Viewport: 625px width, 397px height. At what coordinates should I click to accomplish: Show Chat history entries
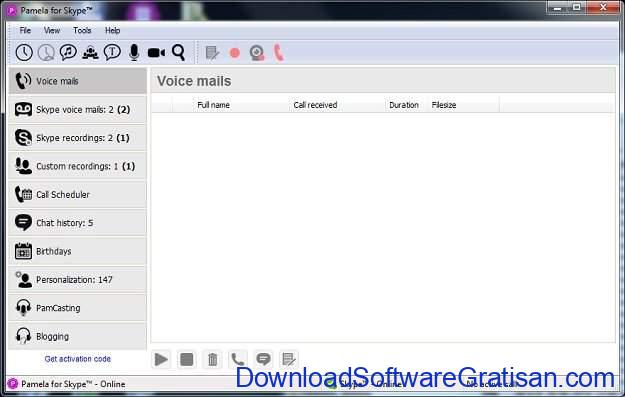pos(78,223)
